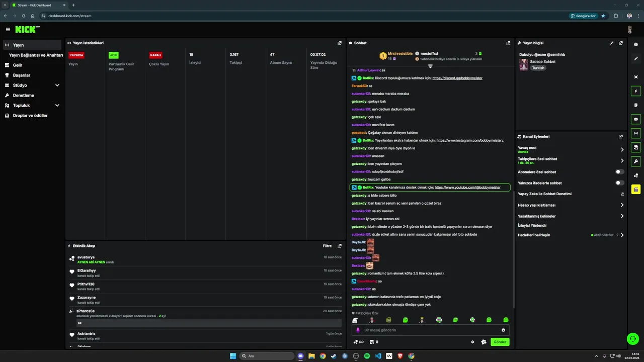The image size is (644, 362).
Task: Expand Hedefleri belirleyin options
Action: [622, 235]
